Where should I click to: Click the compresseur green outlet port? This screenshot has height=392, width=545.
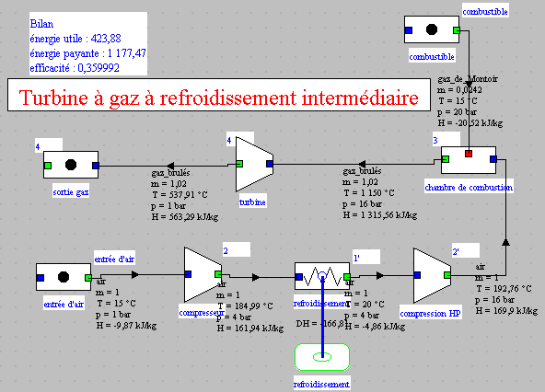pyautogui.click(x=218, y=274)
